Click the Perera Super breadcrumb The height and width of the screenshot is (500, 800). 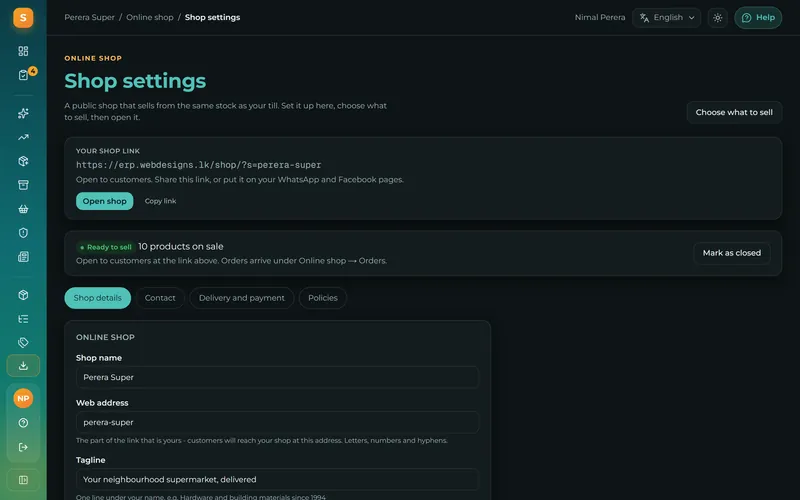89,17
